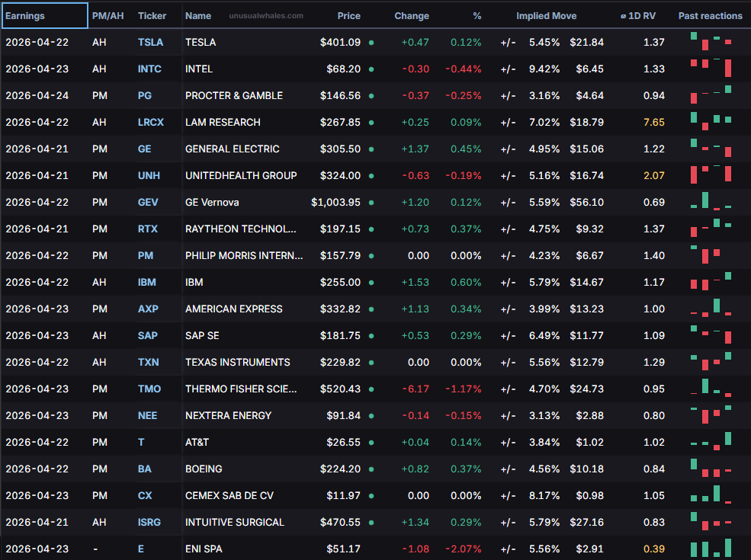Sort by the % column header

click(x=477, y=16)
